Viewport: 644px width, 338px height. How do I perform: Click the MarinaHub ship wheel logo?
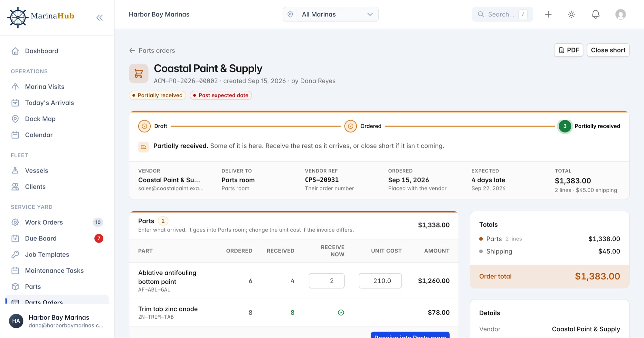[17, 17]
